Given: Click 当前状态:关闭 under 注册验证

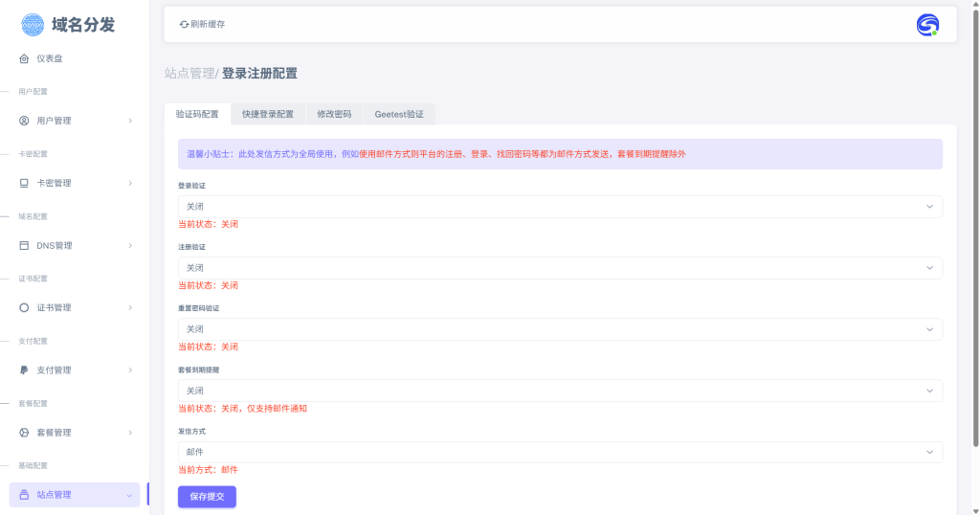Looking at the screenshot, I should pyautogui.click(x=208, y=285).
